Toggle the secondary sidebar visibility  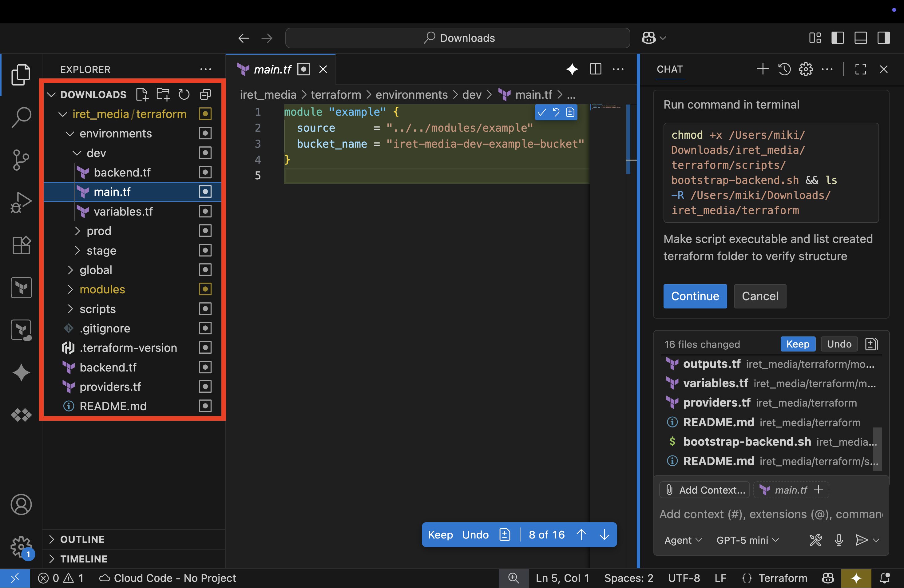tap(883, 38)
